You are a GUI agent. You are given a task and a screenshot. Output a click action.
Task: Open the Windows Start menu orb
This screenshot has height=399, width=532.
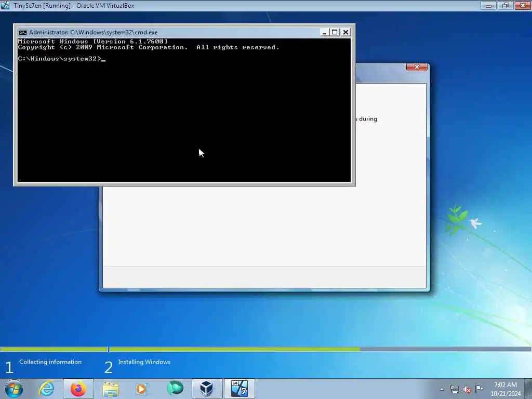(14, 389)
